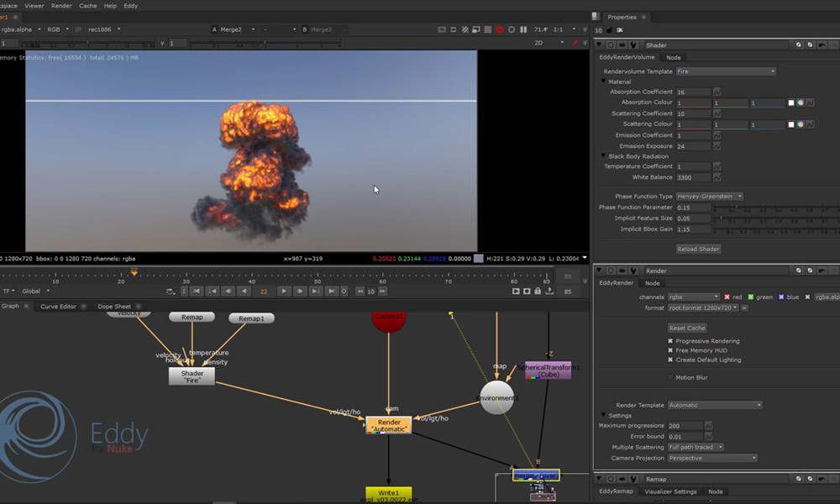Screen dimensions: 840x504
Task: Click the play forward button
Action: 284,291
